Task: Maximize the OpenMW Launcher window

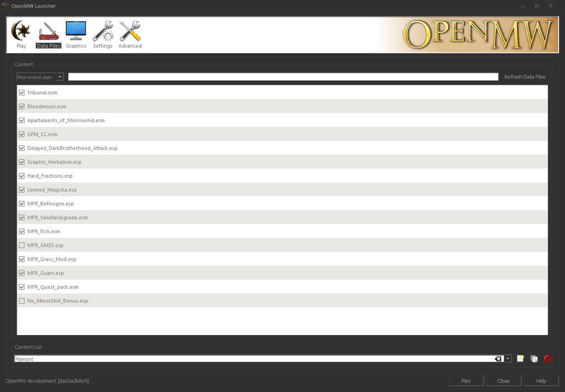Action: coord(537,6)
